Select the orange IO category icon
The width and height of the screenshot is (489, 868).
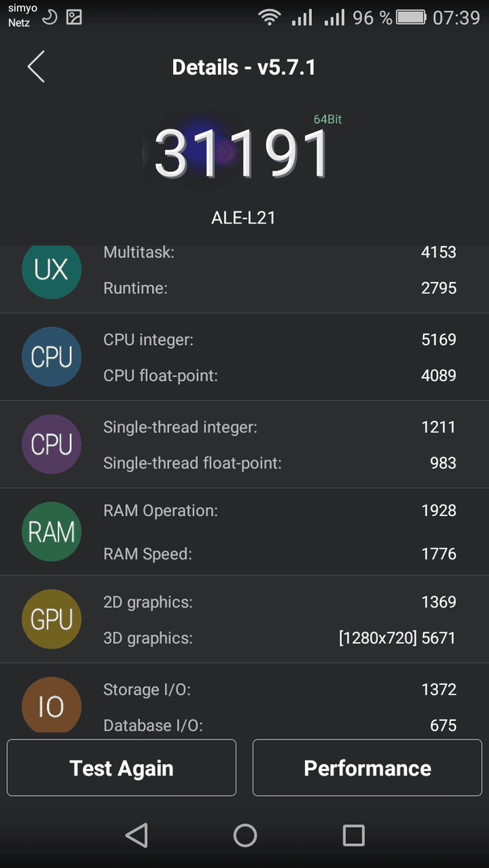51,705
